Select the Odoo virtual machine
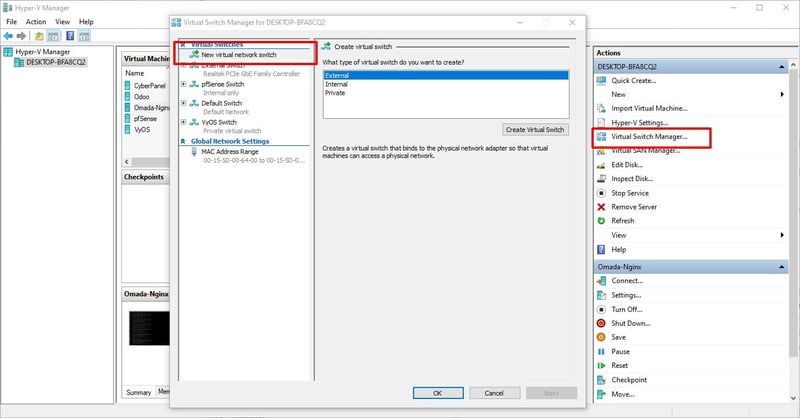The height and width of the screenshot is (418, 800). (x=141, y=96)
